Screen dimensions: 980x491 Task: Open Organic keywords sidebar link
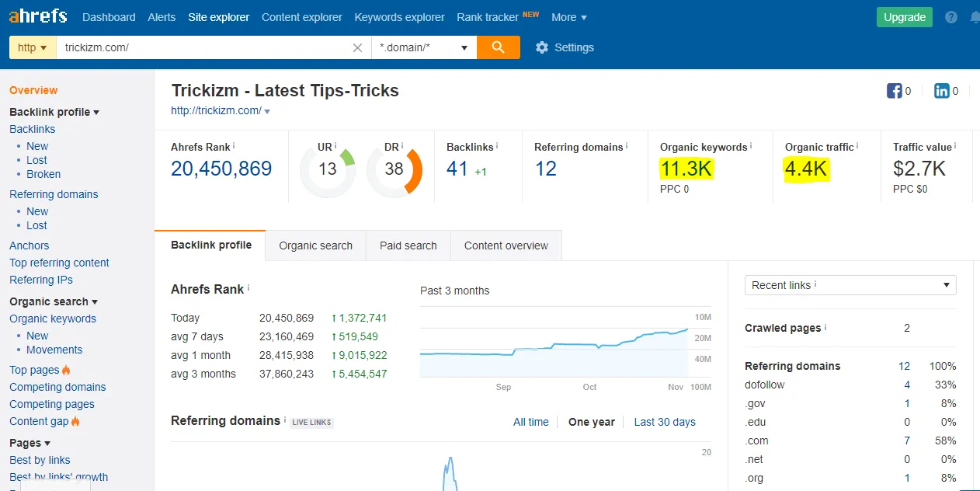53,319
